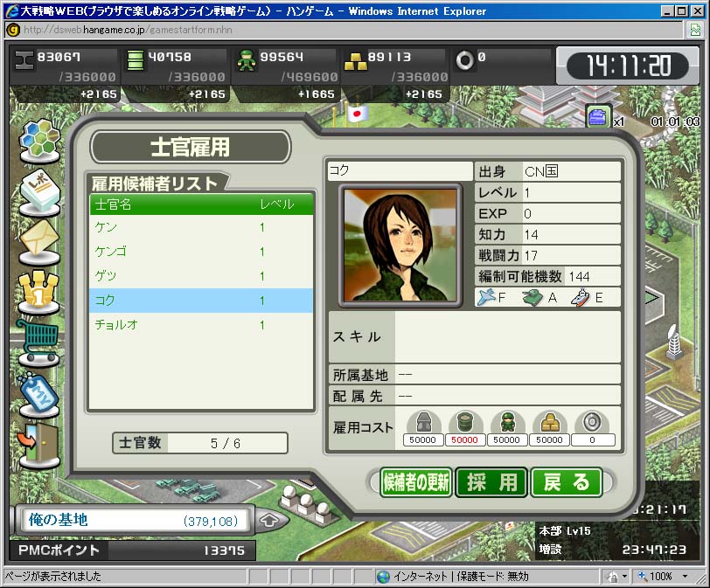Open the gold crown ranking icon
710x588 pixels.
click(38, 289)
